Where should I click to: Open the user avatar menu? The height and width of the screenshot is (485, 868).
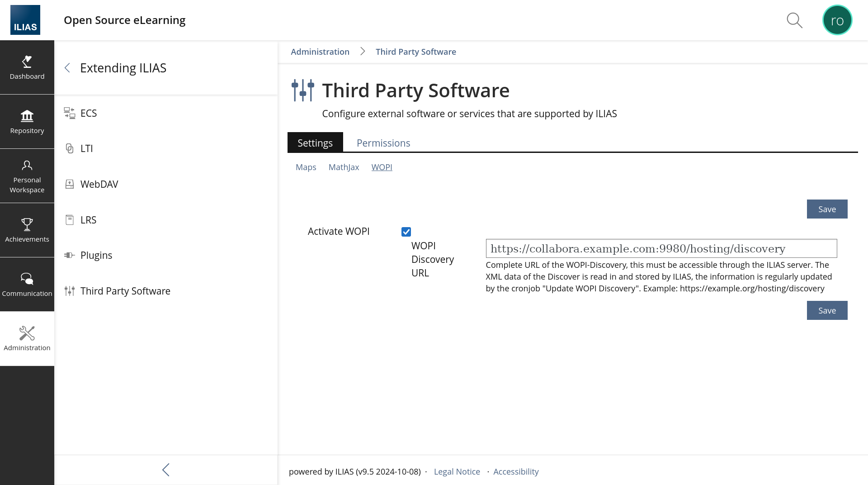point(837,20)
